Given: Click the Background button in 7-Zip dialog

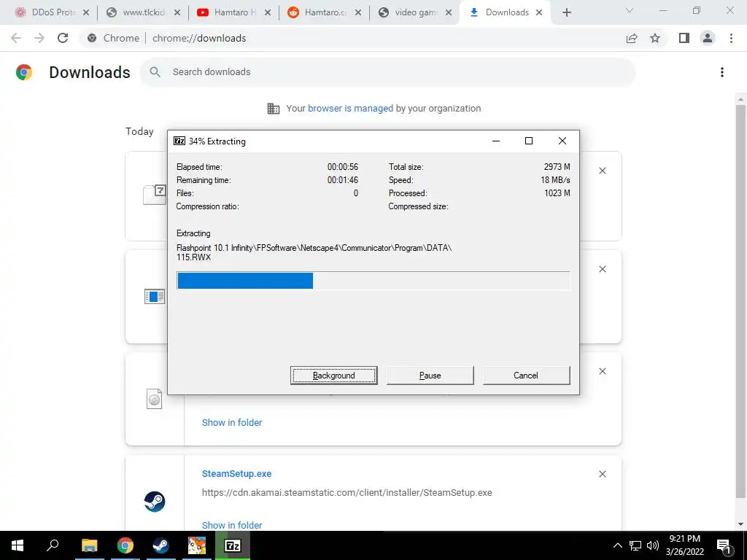Looking at the screenshot, I should tap(333, 376).
